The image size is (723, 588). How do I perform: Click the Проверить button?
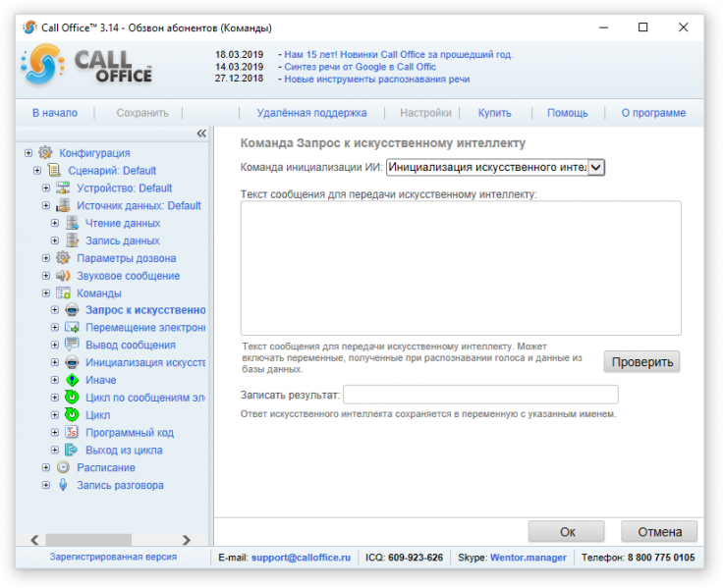(641, 362)
